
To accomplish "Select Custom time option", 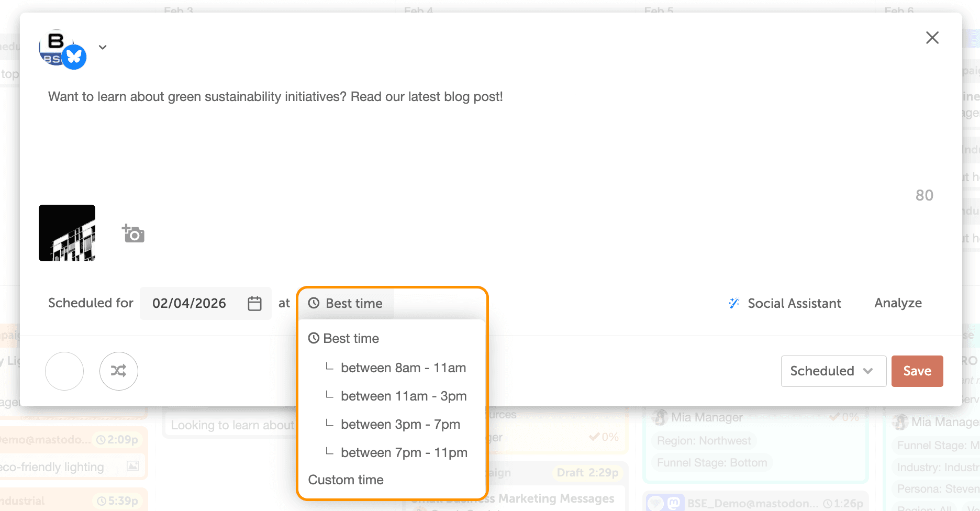I will pyautogui.click(x=346, y=480).
